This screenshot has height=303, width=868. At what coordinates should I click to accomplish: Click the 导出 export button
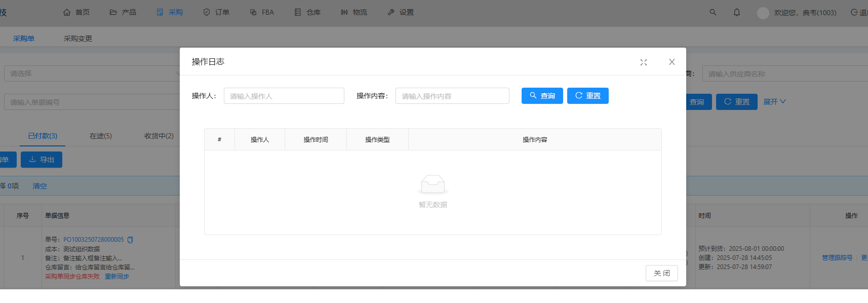(42, 160)
